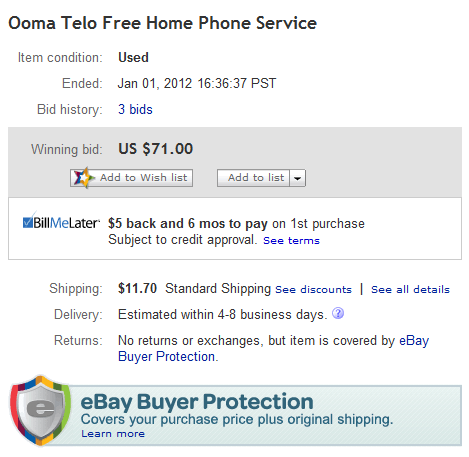
Task: Click the delivery help question mark icon
Action: (x=338, y=313)
